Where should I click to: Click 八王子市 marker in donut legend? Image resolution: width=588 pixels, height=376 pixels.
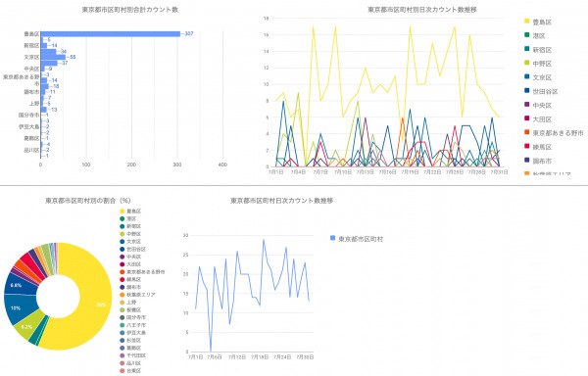[122, 325]
